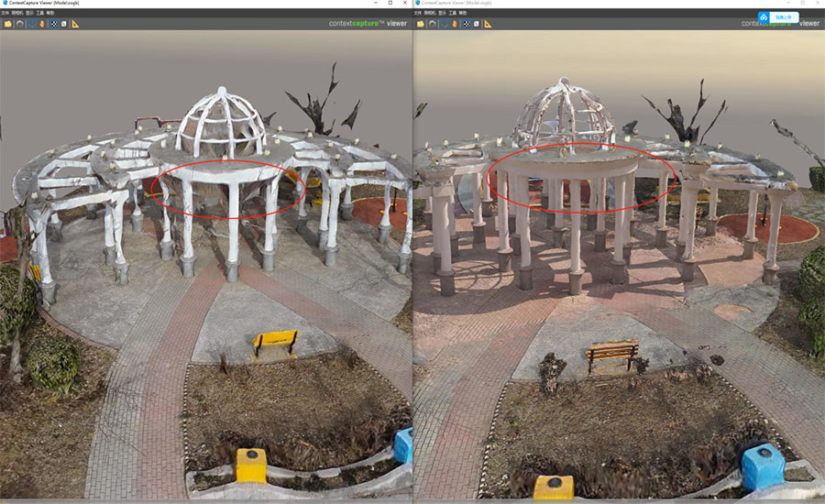Select the rotate navigation tool in left viewer

(x=30, y=24)
